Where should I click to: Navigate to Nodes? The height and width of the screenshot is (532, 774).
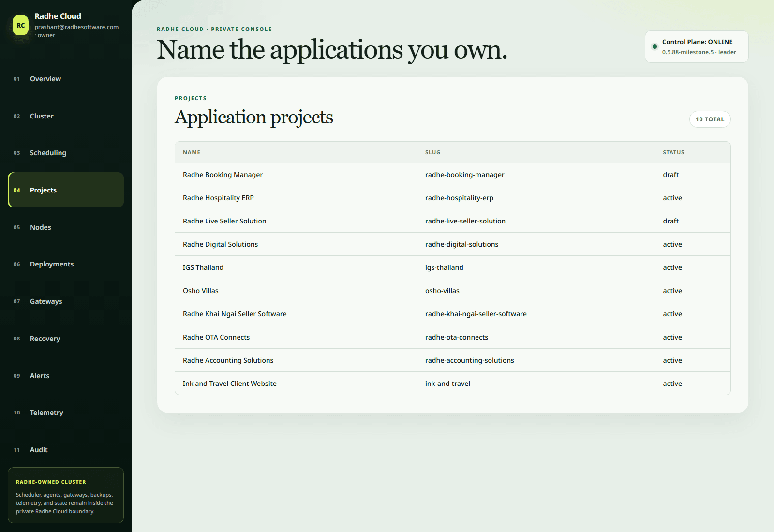click(x=66, y=227)
